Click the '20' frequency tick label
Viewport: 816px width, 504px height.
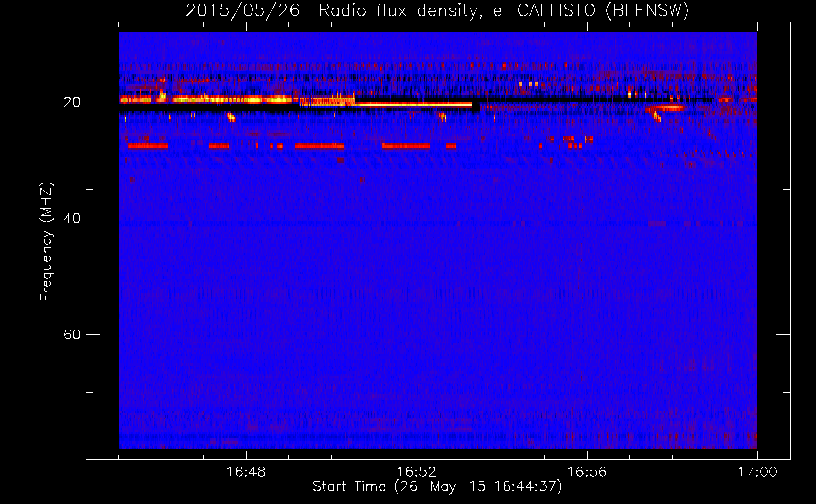[72, 102]
